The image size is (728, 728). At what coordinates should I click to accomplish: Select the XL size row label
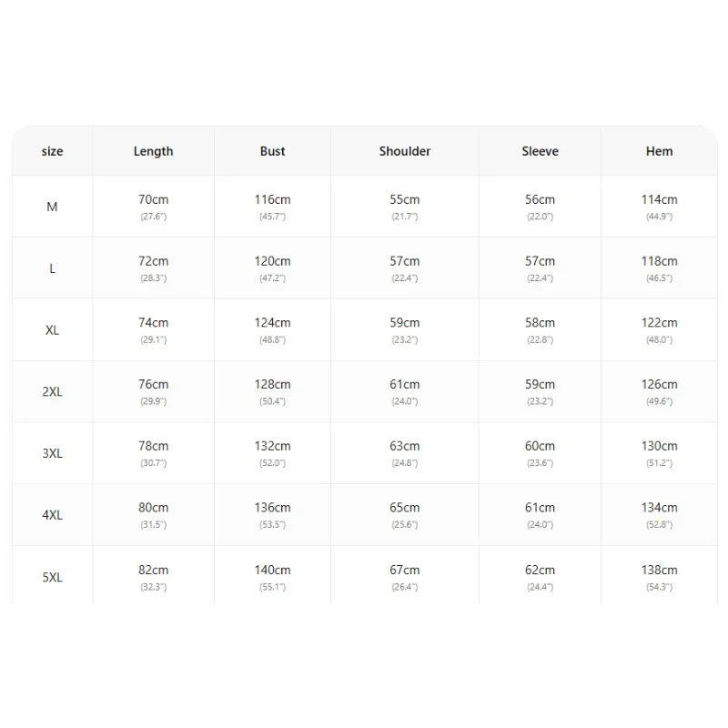pyautogui.click(x=52, y=330)
